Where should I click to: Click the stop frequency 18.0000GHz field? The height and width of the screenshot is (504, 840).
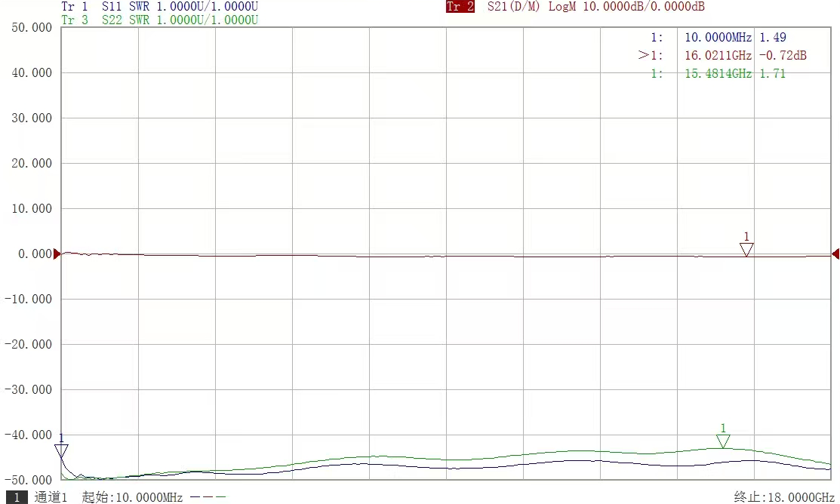tap(784, 497)
